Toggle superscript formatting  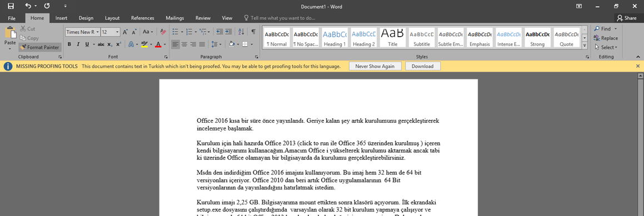click(x=118, y=44)
